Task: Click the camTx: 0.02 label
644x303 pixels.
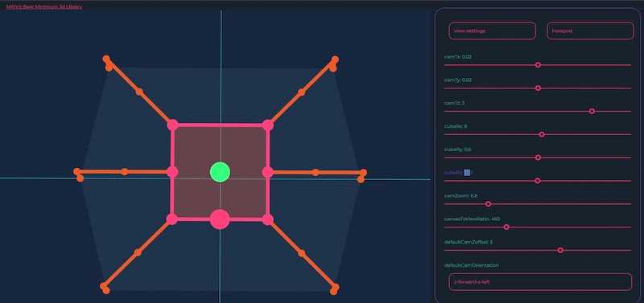Action: click(457, 56)
